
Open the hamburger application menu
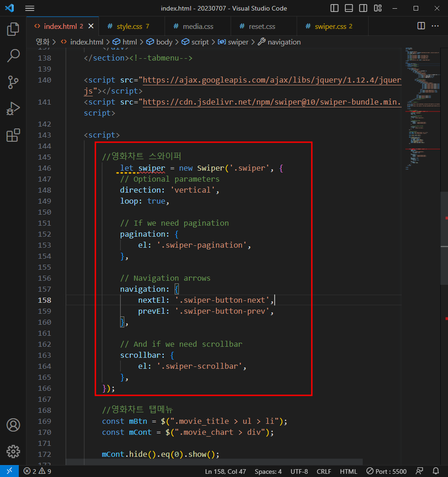(x=29, y=8)
